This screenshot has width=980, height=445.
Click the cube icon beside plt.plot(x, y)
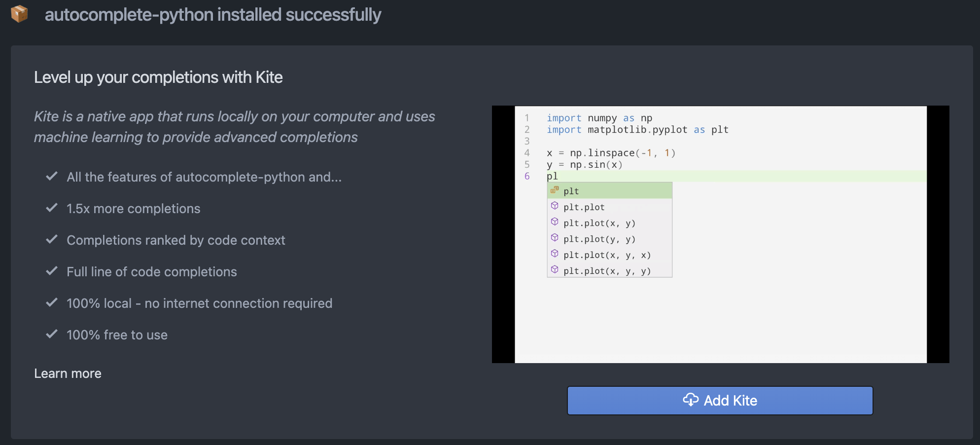click(x=555, y=222)
